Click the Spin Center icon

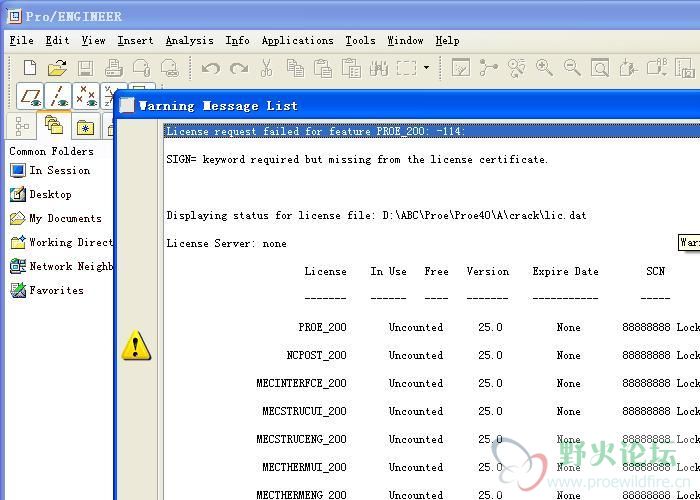pos(488,68)
